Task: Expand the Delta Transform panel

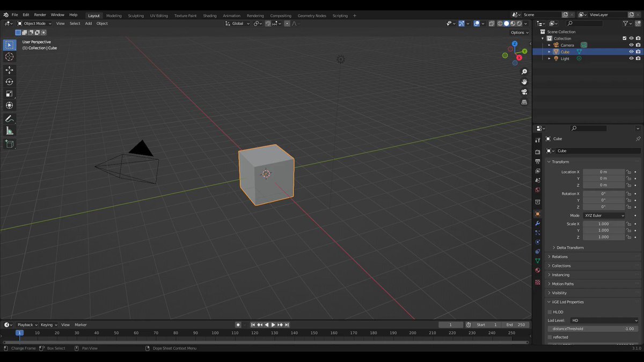Action: (x=570, y=248)
